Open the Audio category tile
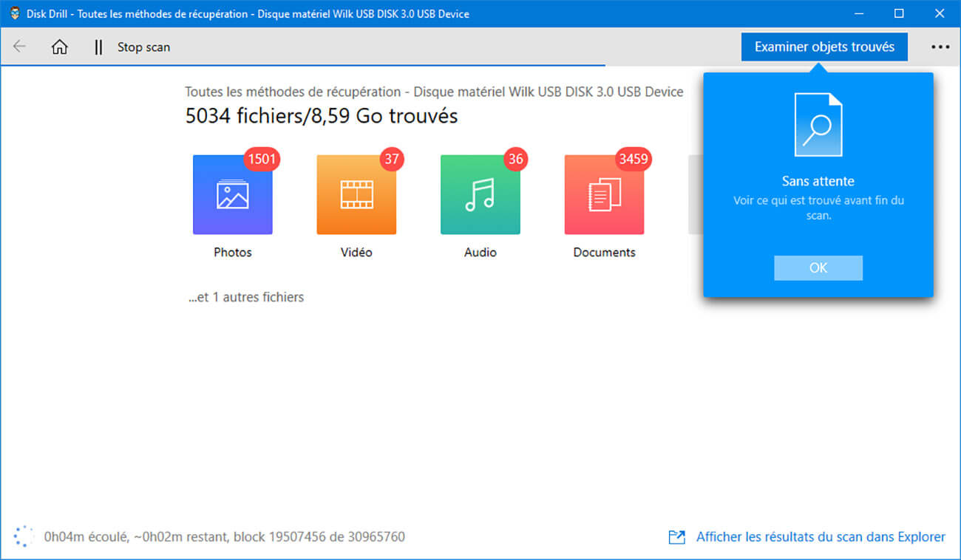The width and height of the screenshot is (961, 560). pos(480,194)
